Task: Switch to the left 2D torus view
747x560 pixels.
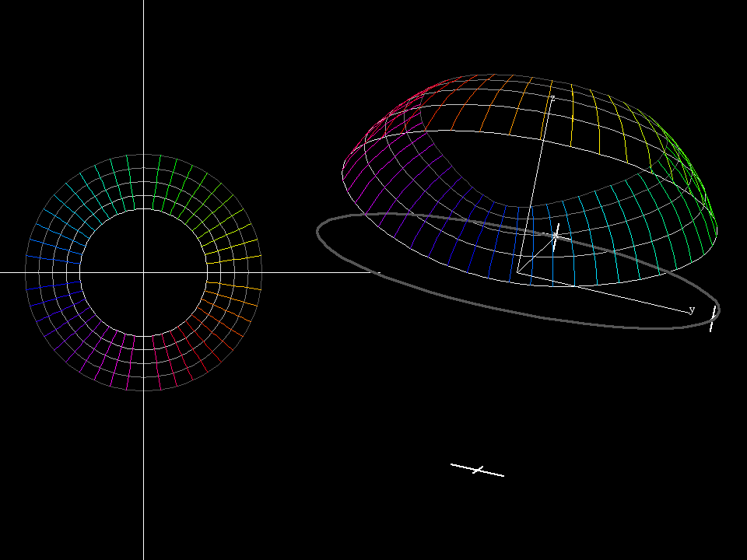Action: (x=144, y=272)
